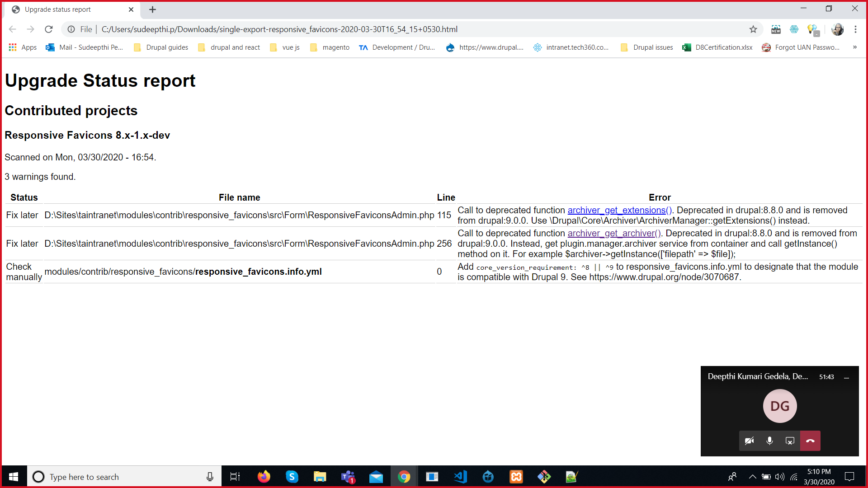Open XAMPP from the taskbar

click(516, 477)
